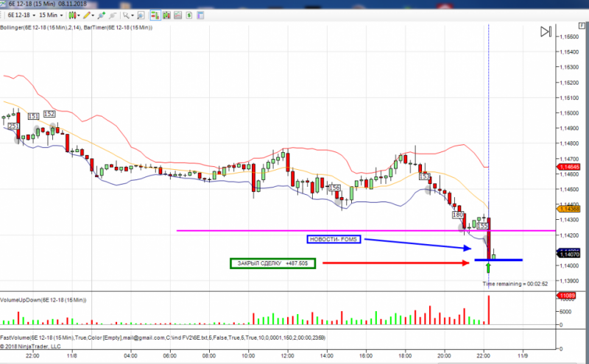Open the 15 Min interval dropdown

pyautogui.click(x=51, y=15)
